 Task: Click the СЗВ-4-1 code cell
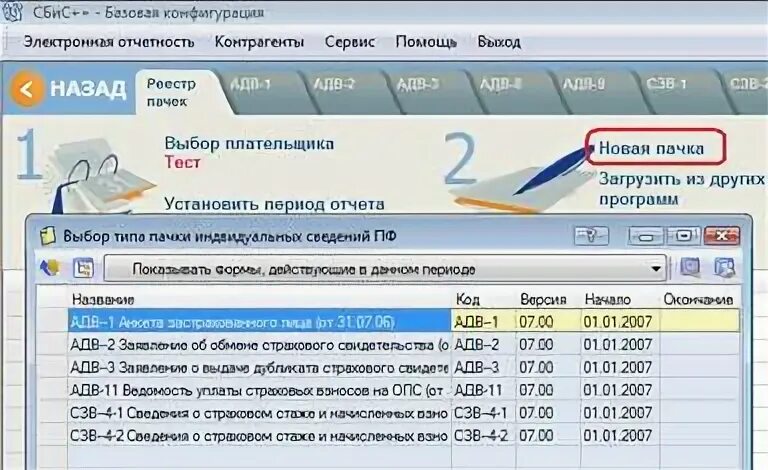coord(484,413)
